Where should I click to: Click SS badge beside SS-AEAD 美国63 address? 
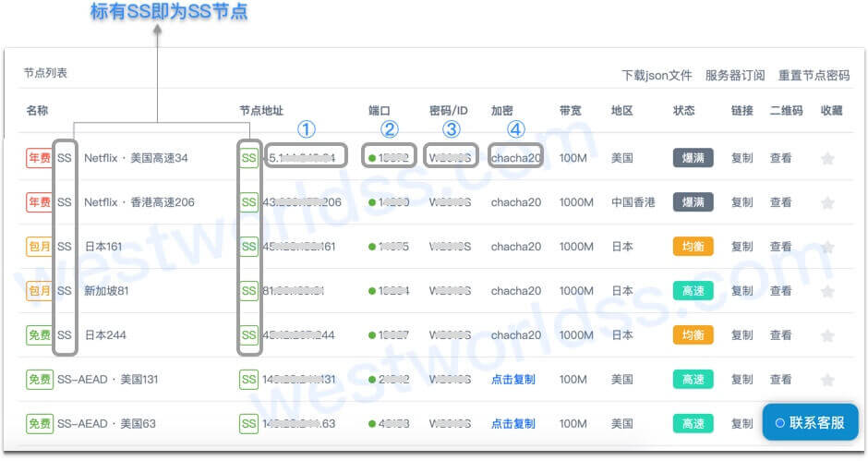coord(248,424)
